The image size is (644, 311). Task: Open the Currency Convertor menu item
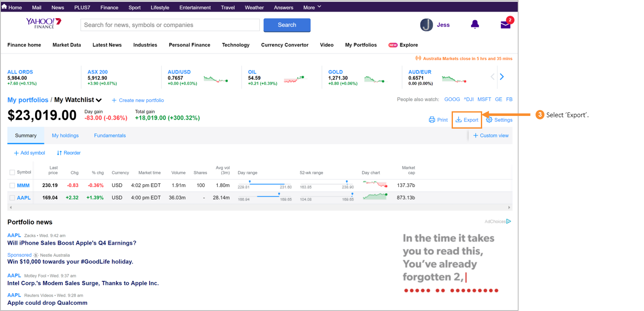tap(285, 45)
